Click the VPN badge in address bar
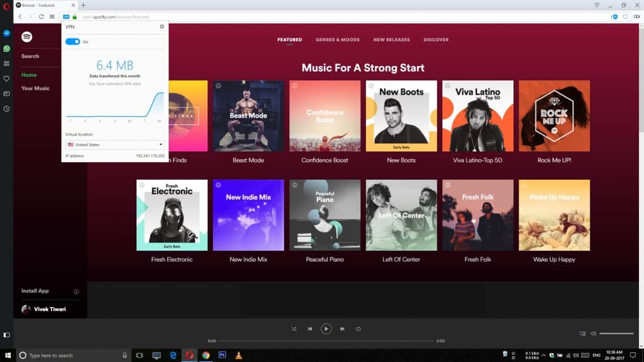 click(66, 17)
